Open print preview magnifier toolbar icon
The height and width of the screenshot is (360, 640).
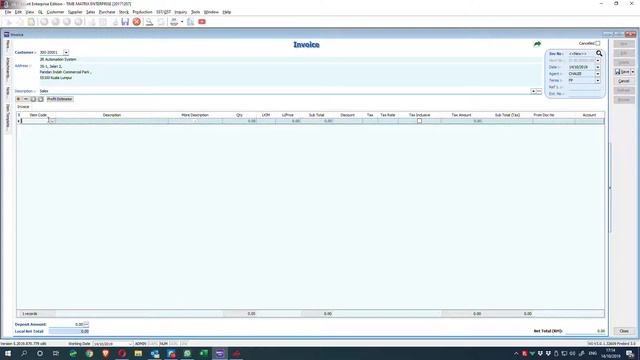point(150,22)
